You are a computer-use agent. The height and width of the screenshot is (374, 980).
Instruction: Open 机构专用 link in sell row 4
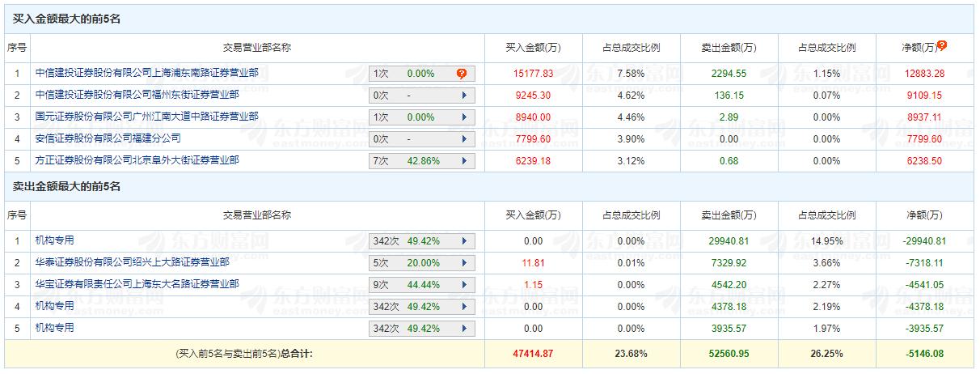[x=54, y=306]
